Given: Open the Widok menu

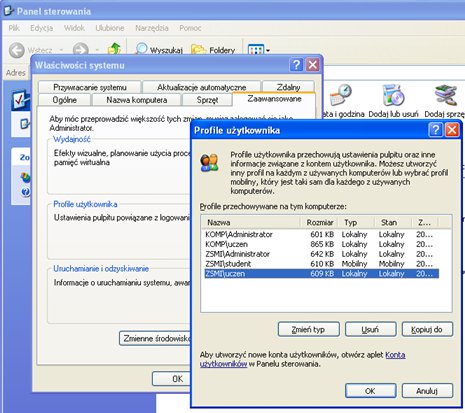Looking at the screenshot, I should [x=74, y=28].
